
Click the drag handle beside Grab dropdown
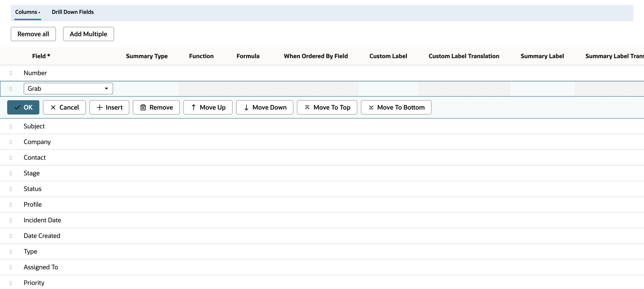(11, 89)
